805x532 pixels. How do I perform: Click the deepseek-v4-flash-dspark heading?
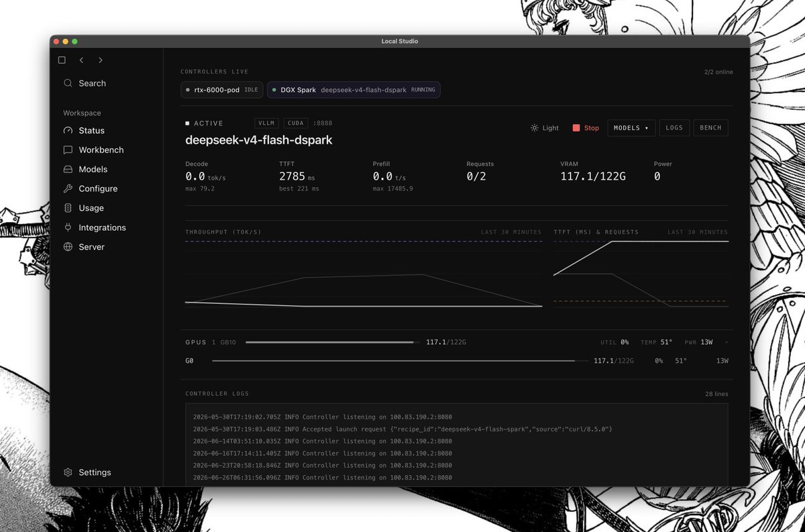tap(259, 140)
